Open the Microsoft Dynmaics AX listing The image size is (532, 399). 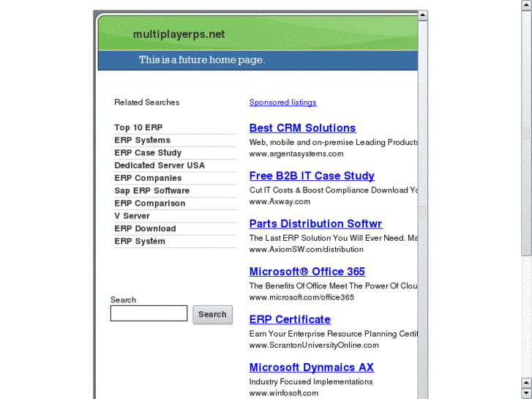pos(312,368)
